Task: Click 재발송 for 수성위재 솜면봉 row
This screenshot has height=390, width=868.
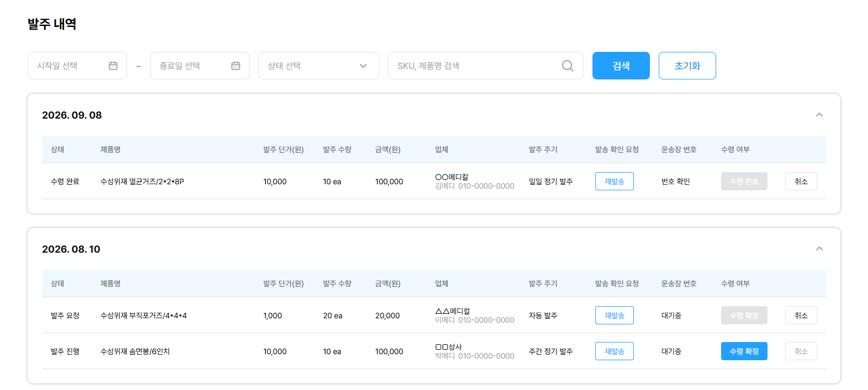Action: pyautogui.click(x=615, y=351)
